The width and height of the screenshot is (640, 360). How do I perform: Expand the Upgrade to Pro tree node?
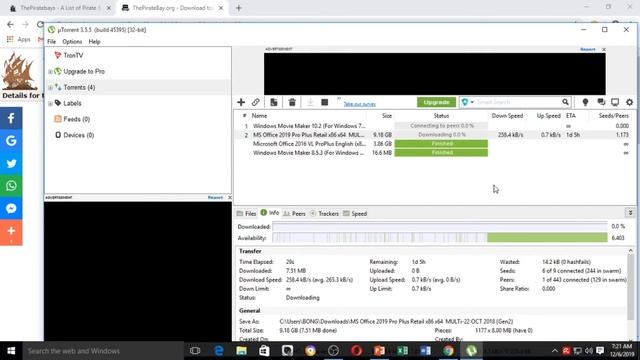pyautogui.click(x=50, y=71)
